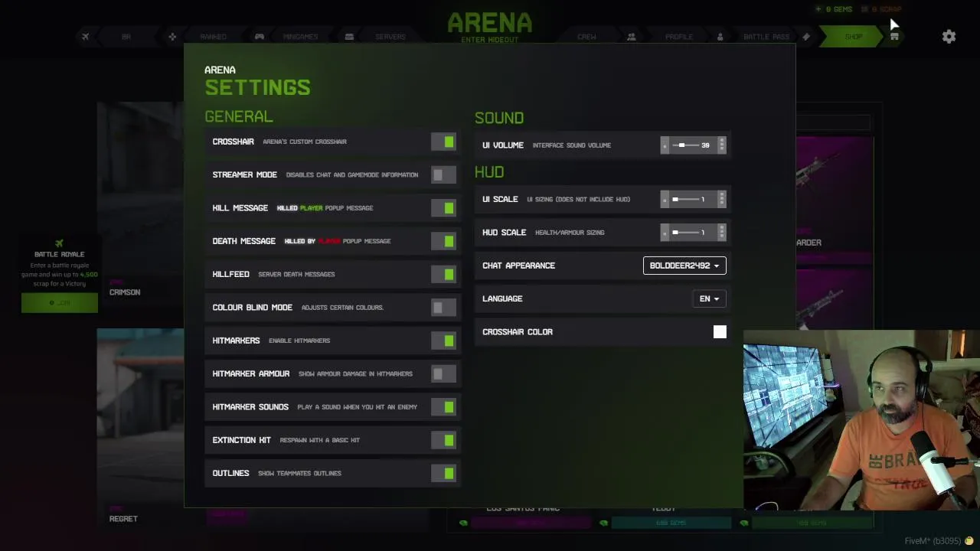This screenshot has height=551, width=980.
Task: Go to the Crew tab
Action: point(586,37)
